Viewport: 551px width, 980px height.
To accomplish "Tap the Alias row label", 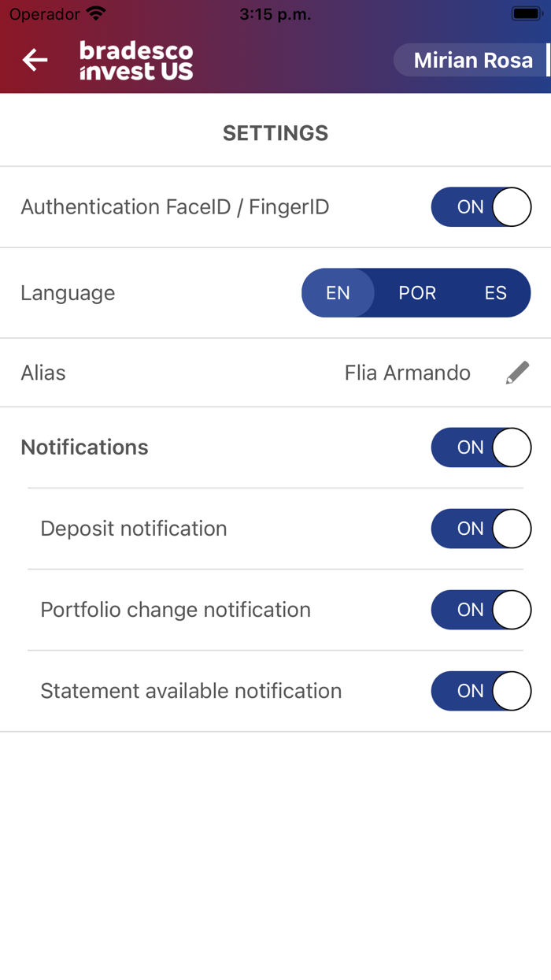I will point(43,373).
